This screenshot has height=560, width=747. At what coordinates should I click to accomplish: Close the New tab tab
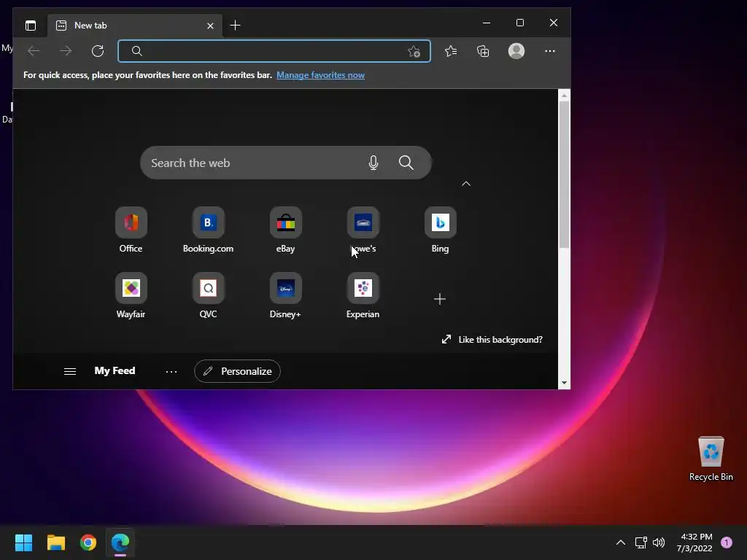click(210, 26)
